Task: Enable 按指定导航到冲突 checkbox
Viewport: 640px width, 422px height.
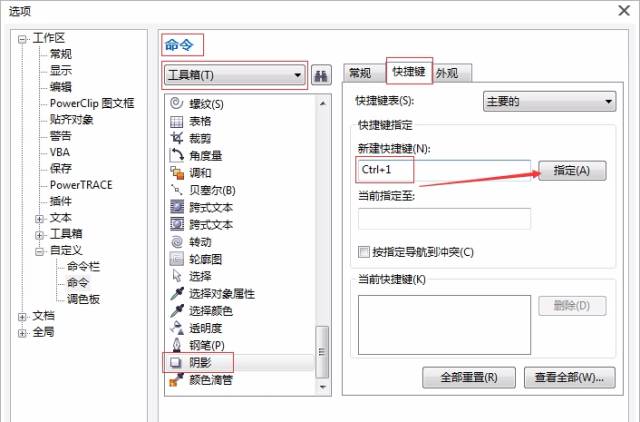Action: [364, 252]
